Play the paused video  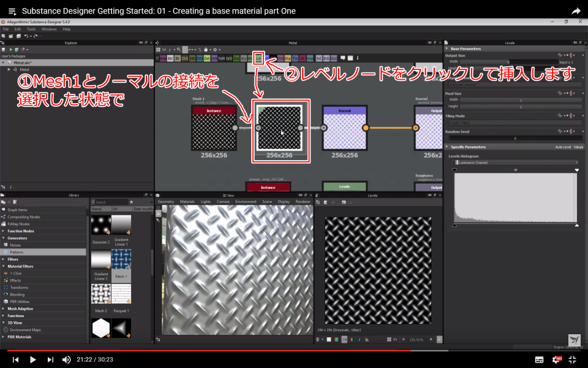[x=32, y=359]
